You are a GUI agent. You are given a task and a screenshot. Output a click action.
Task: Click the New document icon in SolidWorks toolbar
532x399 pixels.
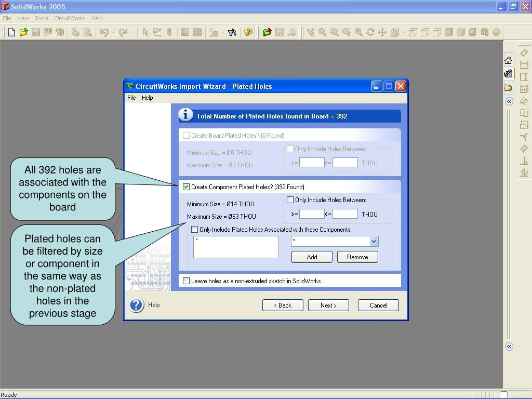11,32
